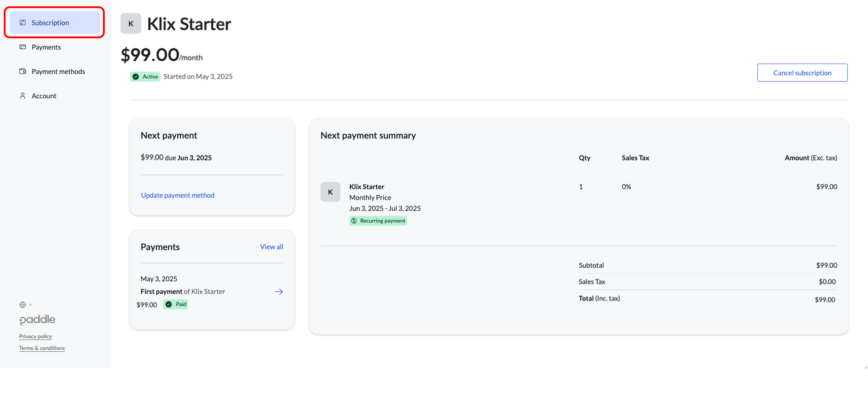Click the 'Monthly Price' text
This screenshot has height=419, width=868.
tap(370, 198)
